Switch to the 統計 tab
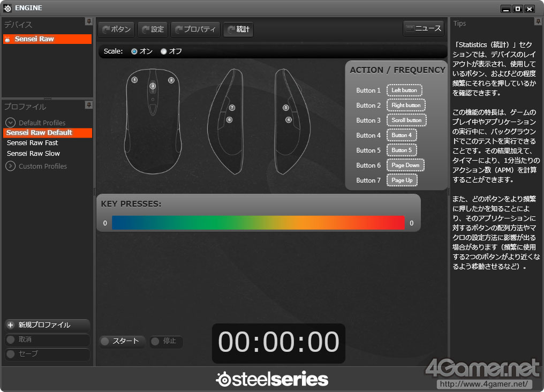Screen dimensions: 544x392 238,29
